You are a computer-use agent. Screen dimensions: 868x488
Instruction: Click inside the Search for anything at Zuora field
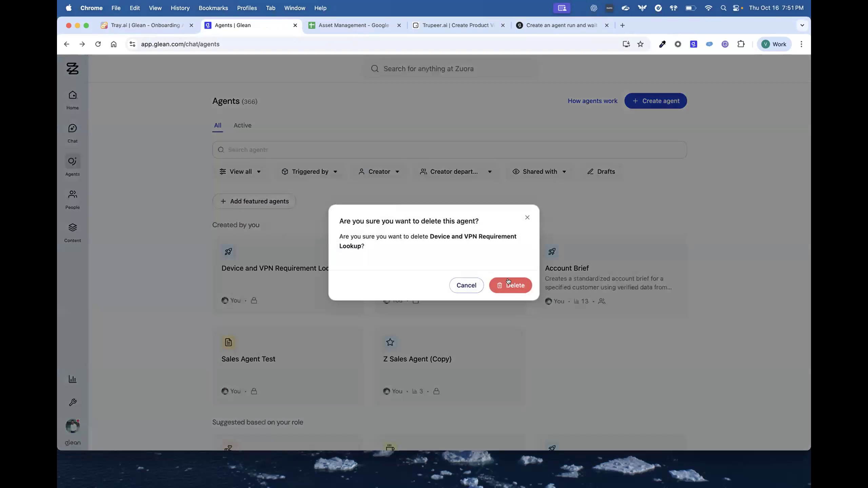(429, 68)
